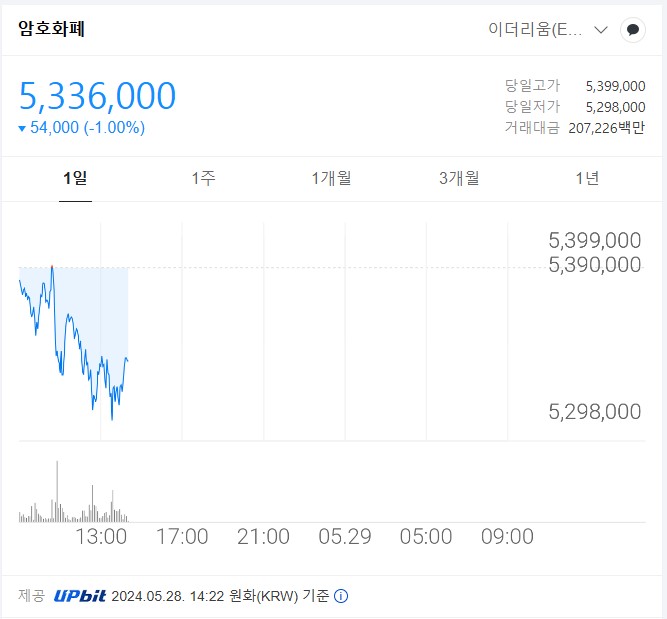This screenshot has width=667, height=619.
Task: Switch to the 1주 chart tab
Action: click(203, 179)
